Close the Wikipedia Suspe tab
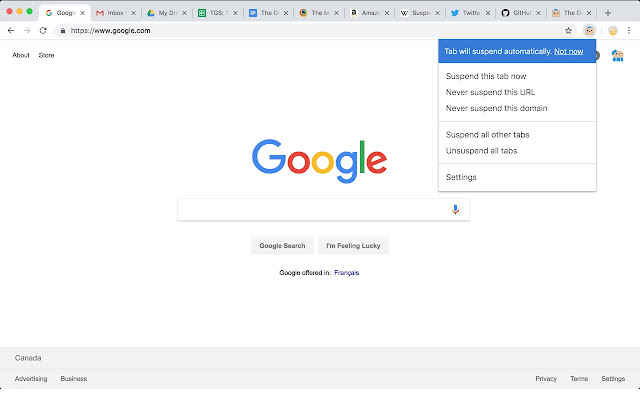Image resolution: width=640 pixels, height=400 pixels. click(x=437, y=13)
